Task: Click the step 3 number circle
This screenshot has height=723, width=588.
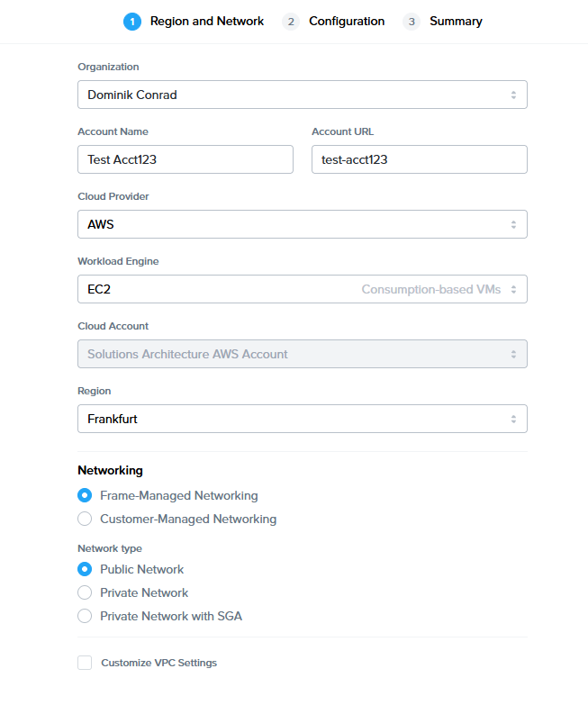Action: pyautogui.click(x=412, y=22)
